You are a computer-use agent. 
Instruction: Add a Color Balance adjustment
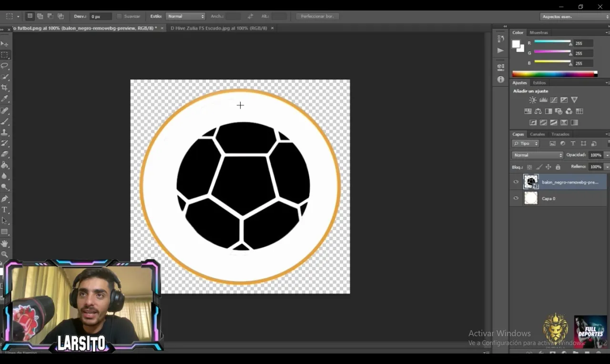point(538,111)
